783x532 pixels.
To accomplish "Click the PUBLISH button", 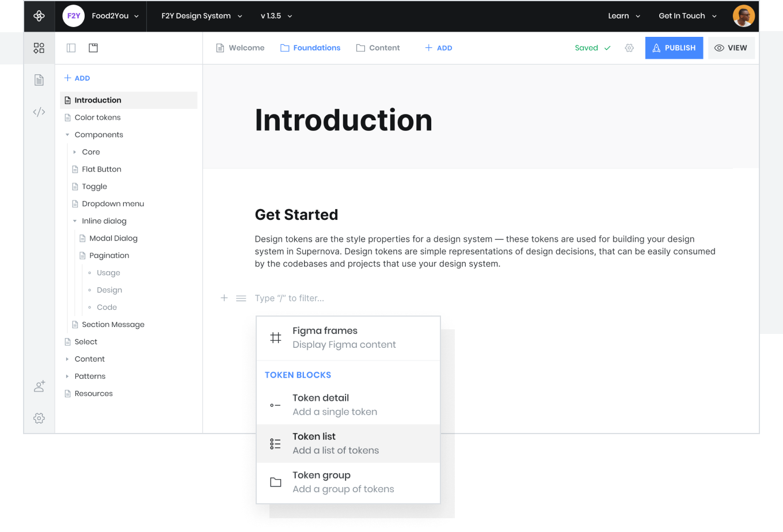I will (674, 48).
